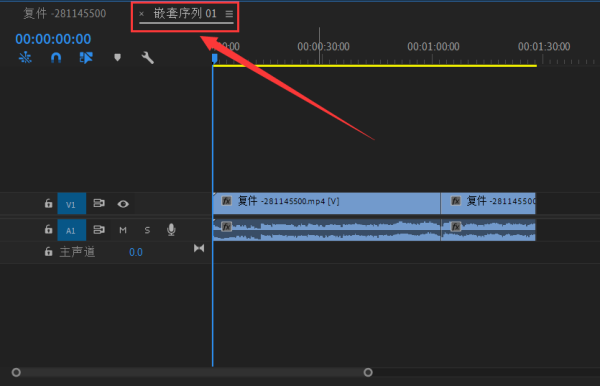This screenshot has height=386, width=600.
Task: Toggle sync lock on V1 track
Action: (x=99, y=203)
